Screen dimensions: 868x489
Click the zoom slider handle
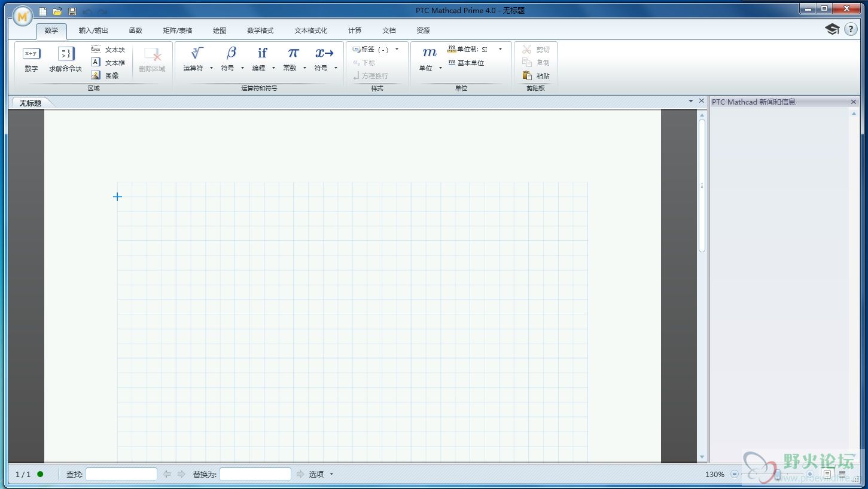pos(777,474)
